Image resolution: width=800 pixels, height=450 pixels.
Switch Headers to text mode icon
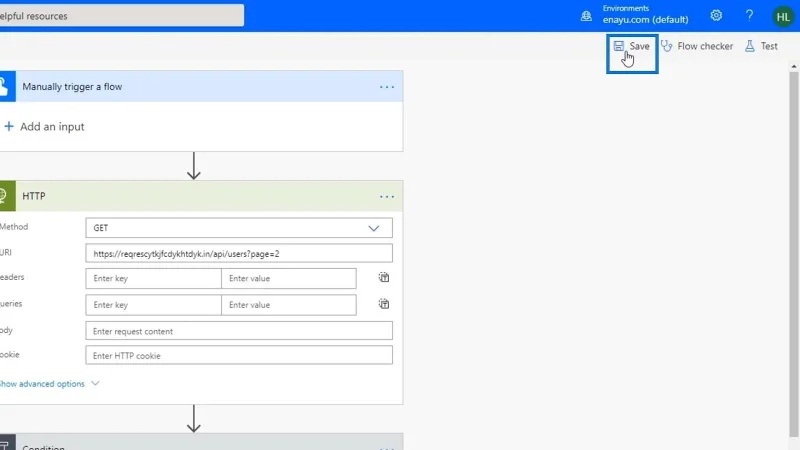click(384, 278)
